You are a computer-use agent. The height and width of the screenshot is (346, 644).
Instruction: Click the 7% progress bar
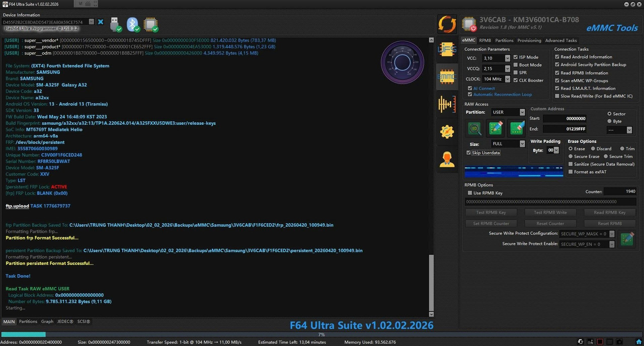321,334
